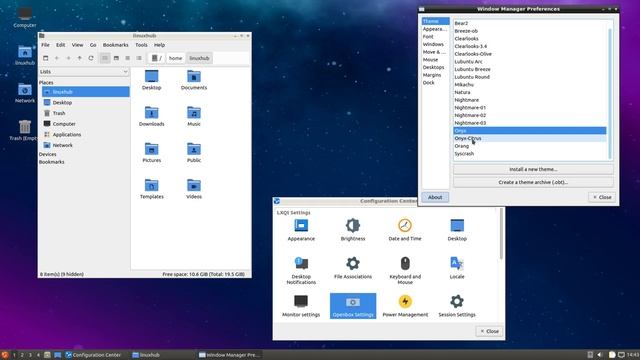
Task: Open Power Management settings
Action: pyautogui.click(x=405, y=306)
